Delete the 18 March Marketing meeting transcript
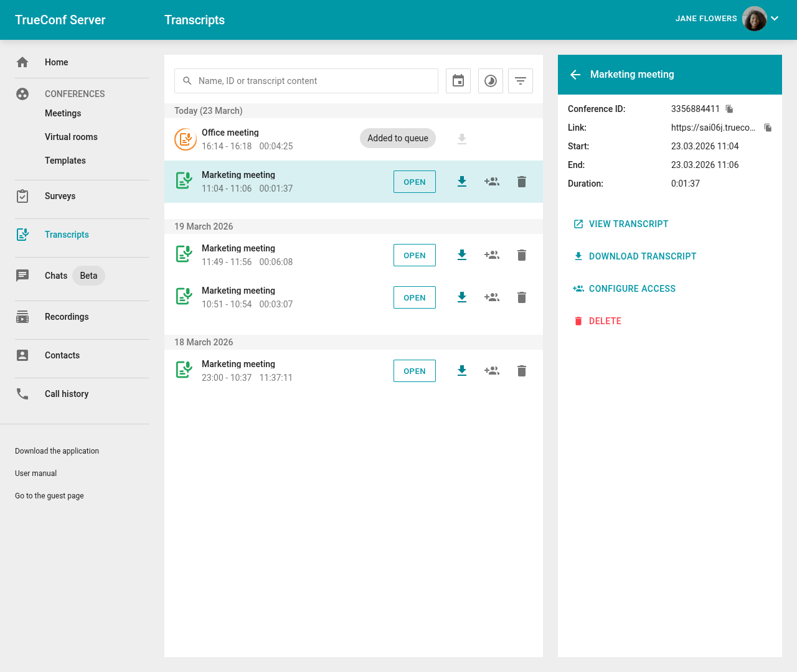The height and width of the screenshot is (672, 797). 522,371
